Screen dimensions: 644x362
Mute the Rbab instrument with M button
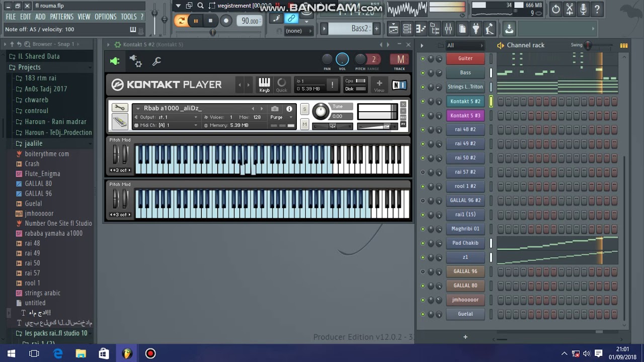(x=304, y=124)
